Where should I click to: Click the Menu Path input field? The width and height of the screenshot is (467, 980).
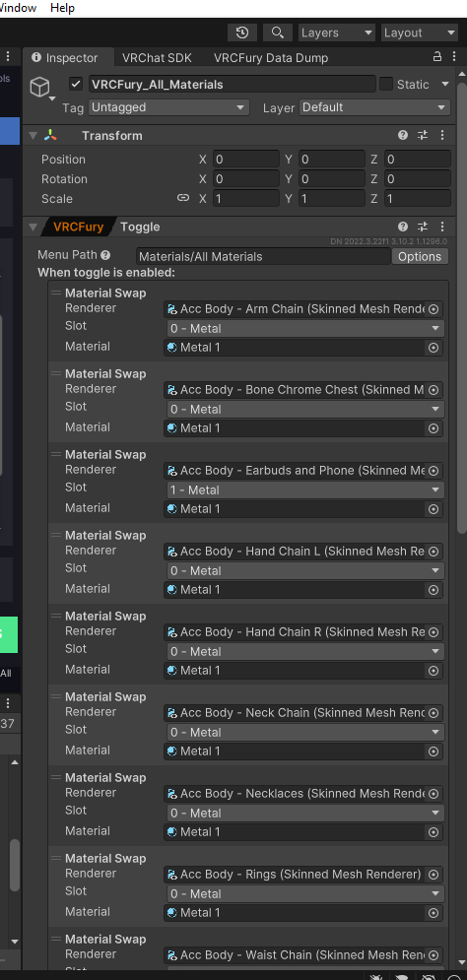pos(263,256)
